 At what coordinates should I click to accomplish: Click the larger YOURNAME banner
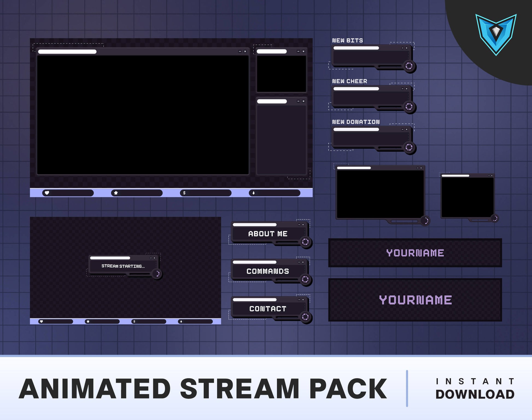coord(415,300)
